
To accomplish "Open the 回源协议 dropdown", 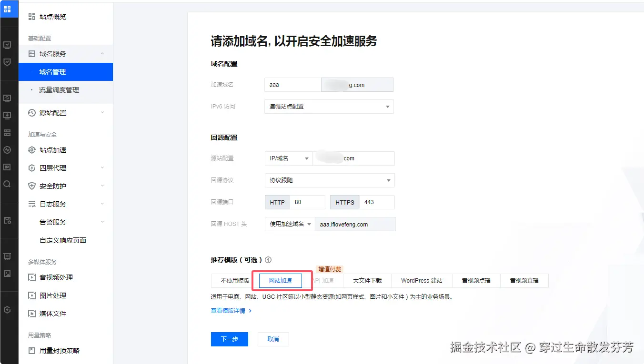I will click(x=329, y=180).
